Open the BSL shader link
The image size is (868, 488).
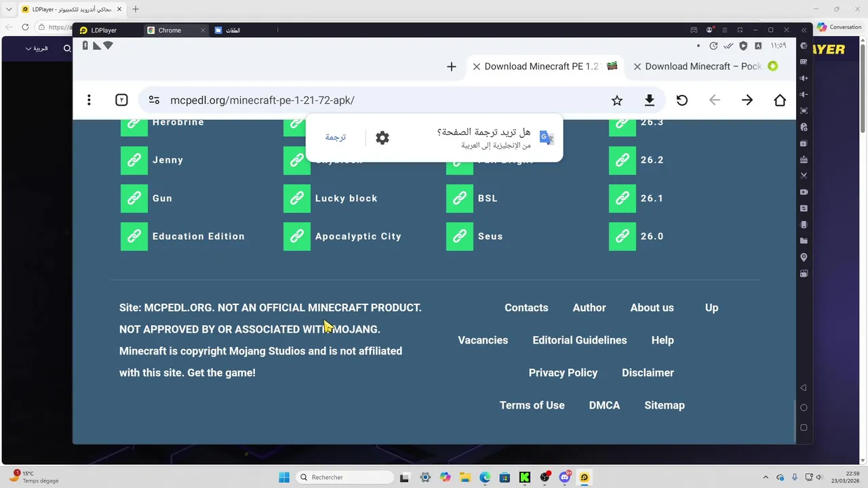tap(488, 198)
